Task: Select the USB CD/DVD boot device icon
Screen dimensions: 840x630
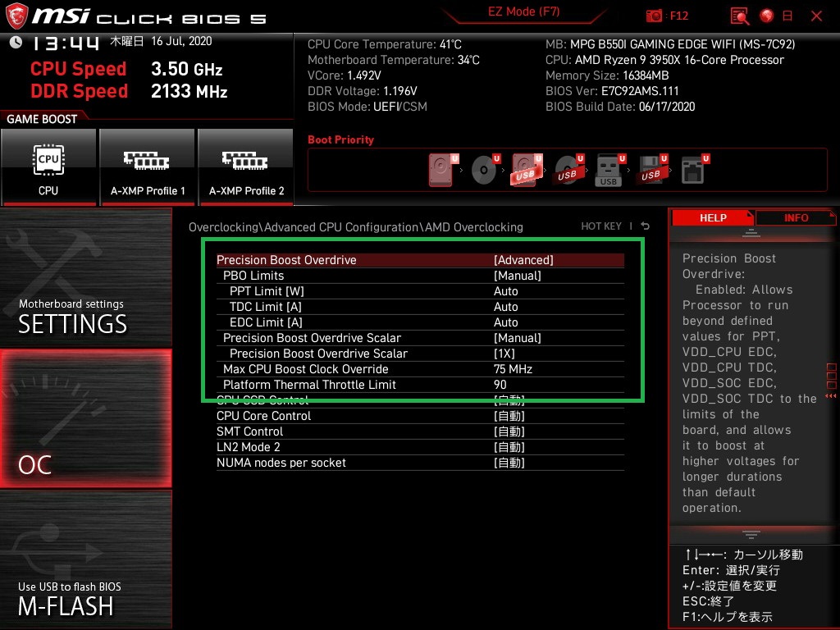Action: [569, 170]
